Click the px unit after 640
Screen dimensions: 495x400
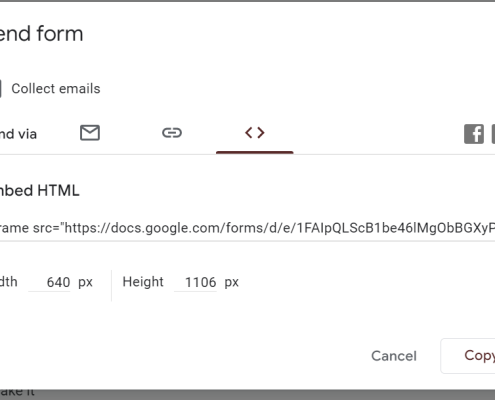[x=85, y=282]
